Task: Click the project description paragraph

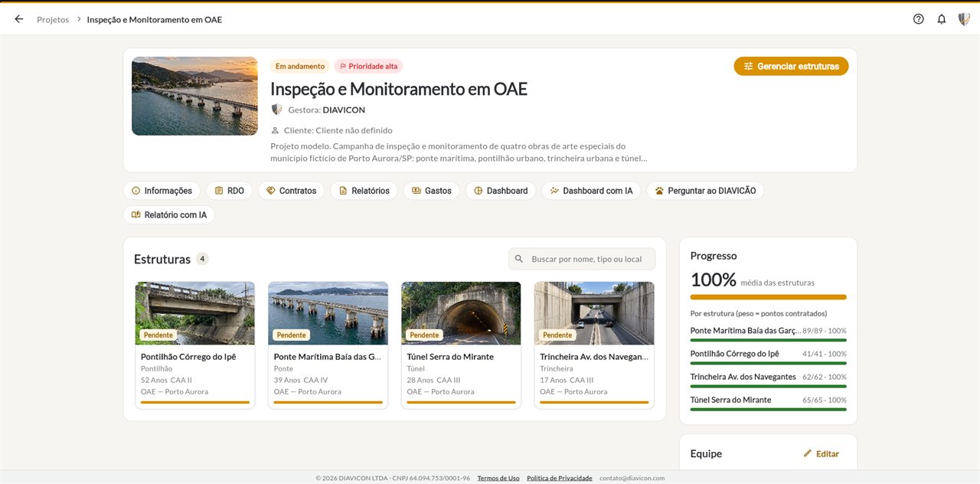Action: tap(459, 152)
